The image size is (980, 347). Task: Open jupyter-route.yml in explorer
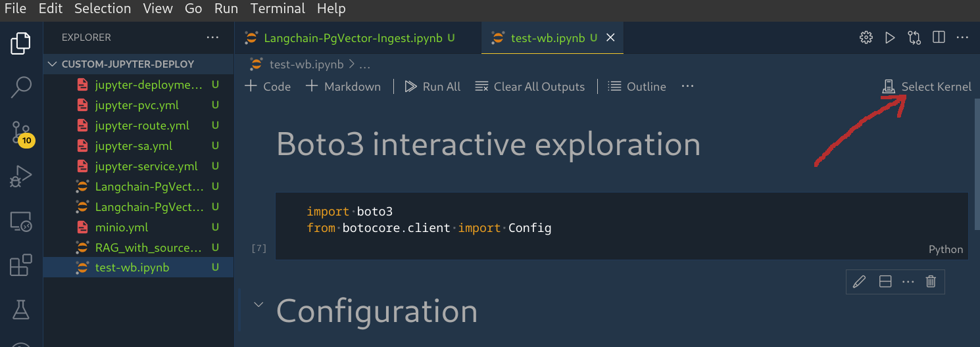coord(138,126)
